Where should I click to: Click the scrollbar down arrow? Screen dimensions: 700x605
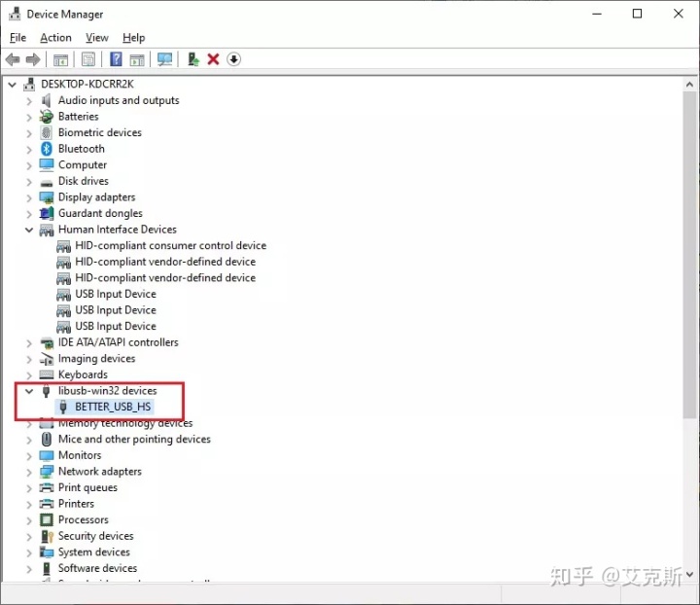(x=689, y=574)
